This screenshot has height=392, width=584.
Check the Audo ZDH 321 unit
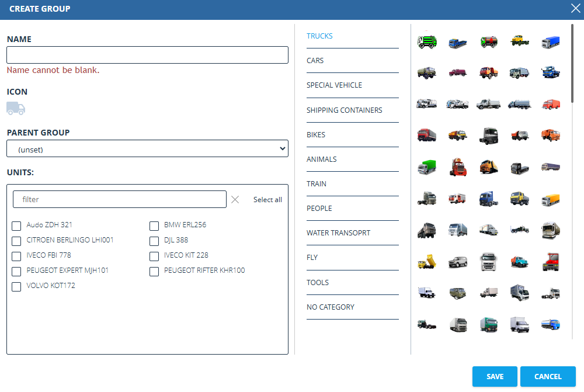pos(16,226)
